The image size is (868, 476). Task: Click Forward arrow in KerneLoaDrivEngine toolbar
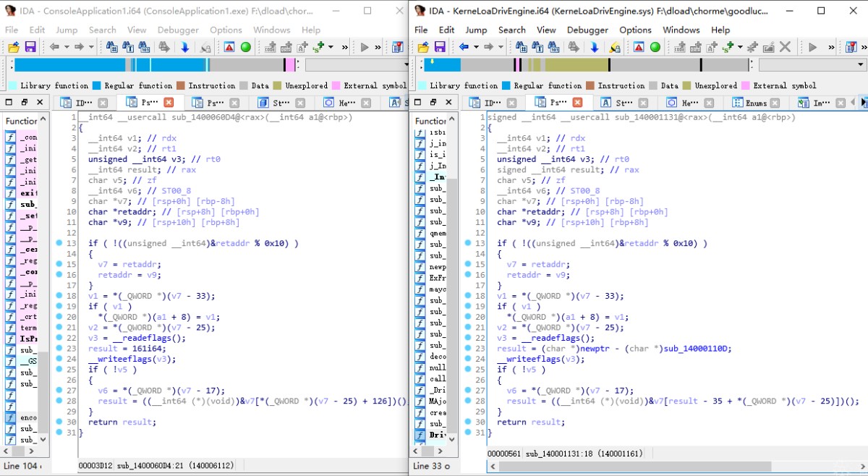[x=490, y=47]
